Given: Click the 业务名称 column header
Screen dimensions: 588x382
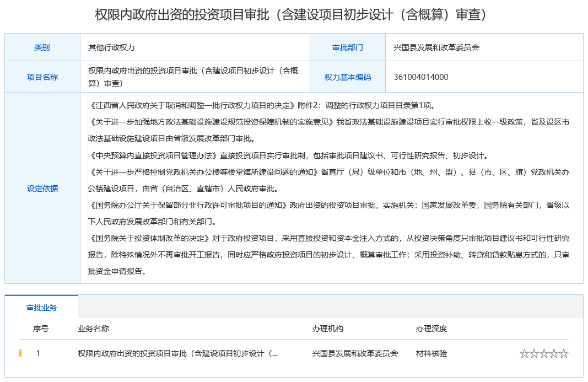Looking at the screenshot, I should coord(93,329).
